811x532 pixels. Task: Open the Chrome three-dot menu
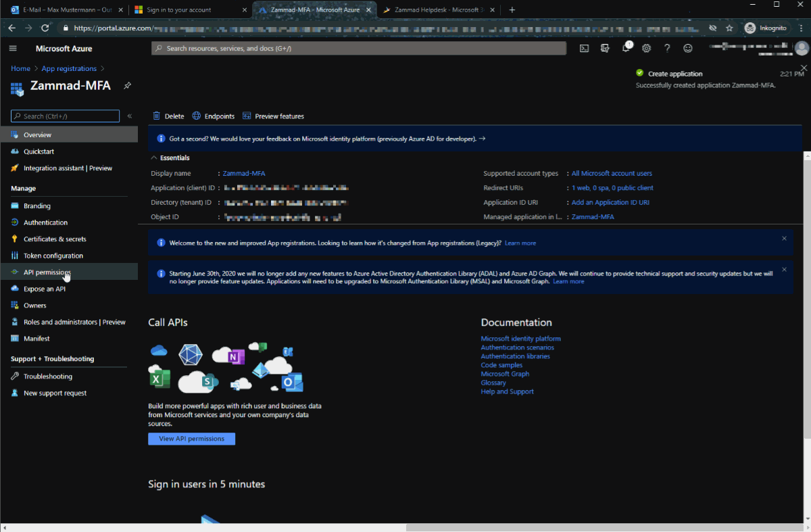800,28
